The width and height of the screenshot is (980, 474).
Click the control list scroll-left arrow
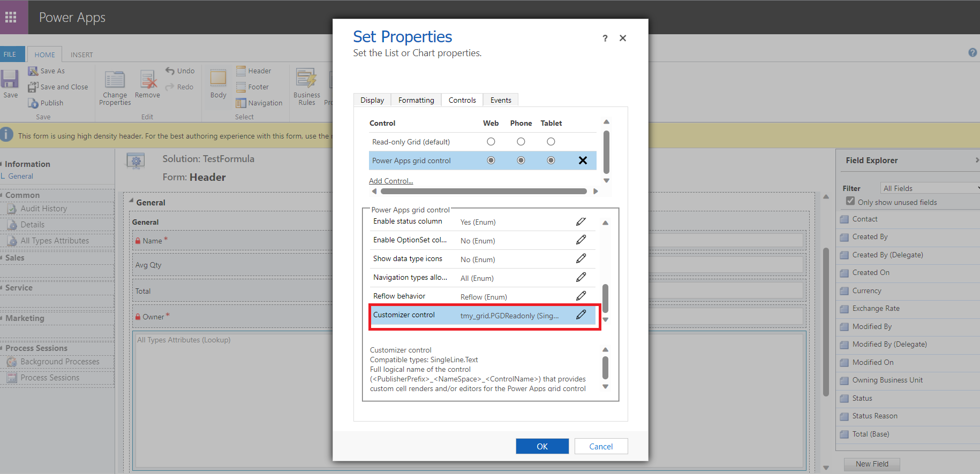coord(374,192)
